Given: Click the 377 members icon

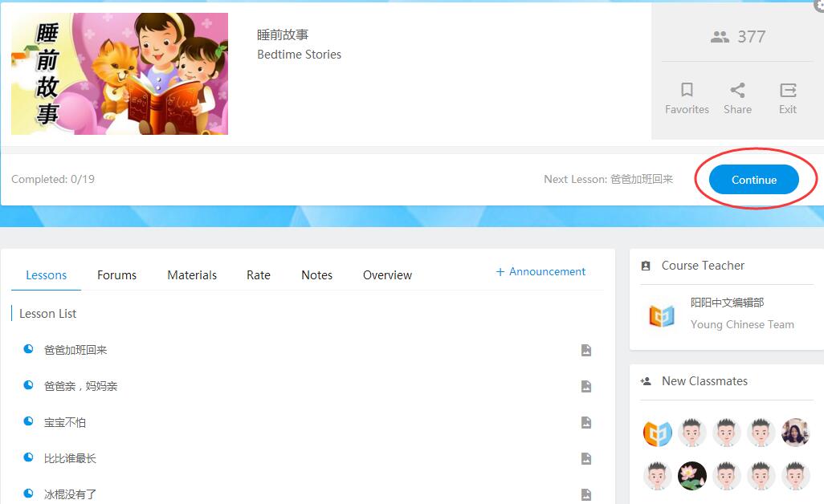Looking at the screenshot, I should (x=720, y=37).
